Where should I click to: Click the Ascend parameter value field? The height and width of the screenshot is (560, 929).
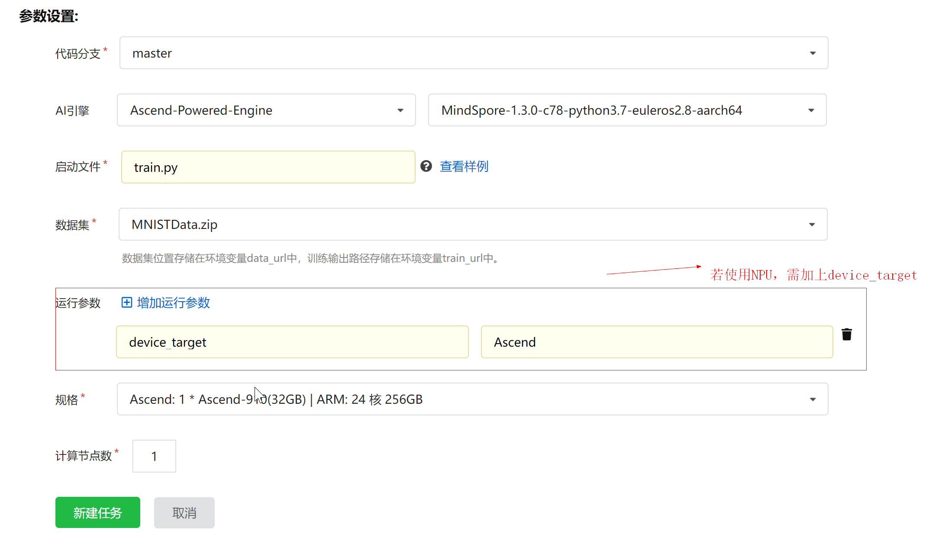point(656,342)
